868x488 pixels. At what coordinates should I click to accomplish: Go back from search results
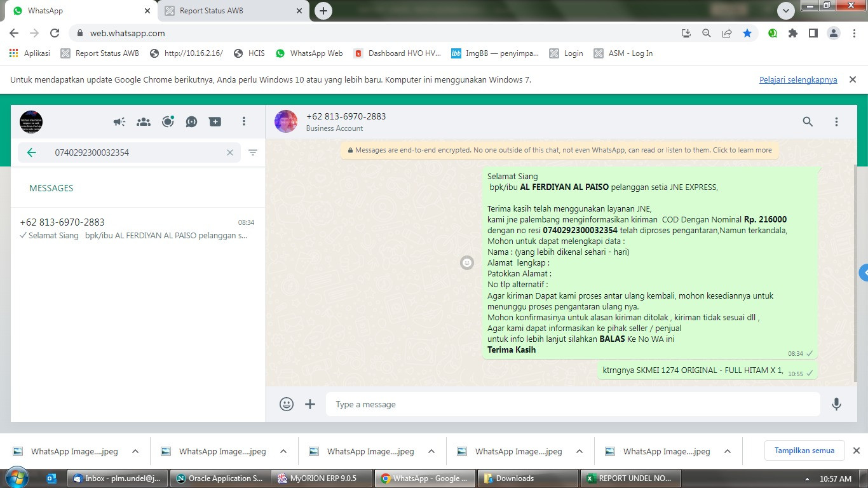[31, 152]
